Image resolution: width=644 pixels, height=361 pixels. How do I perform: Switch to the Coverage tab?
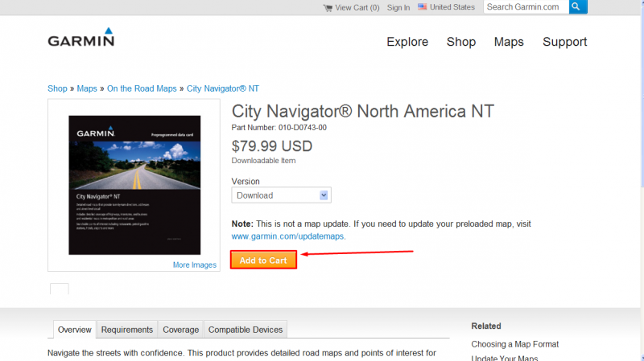(180, 330)
